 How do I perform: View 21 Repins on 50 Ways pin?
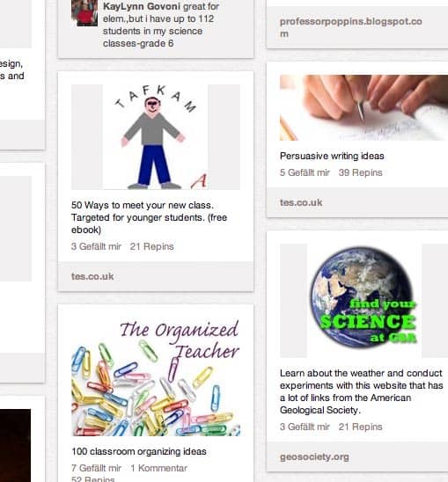(x=151, y=246)
